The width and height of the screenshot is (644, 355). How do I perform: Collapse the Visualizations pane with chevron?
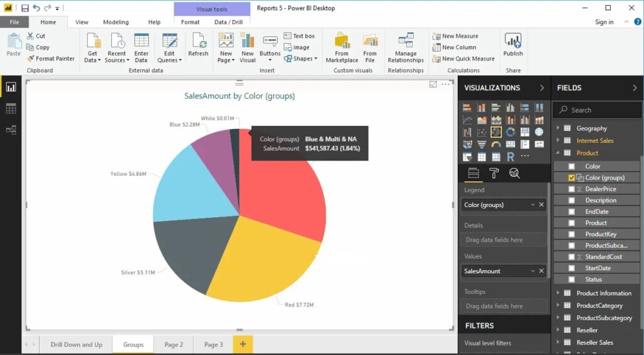click(541, 88)
